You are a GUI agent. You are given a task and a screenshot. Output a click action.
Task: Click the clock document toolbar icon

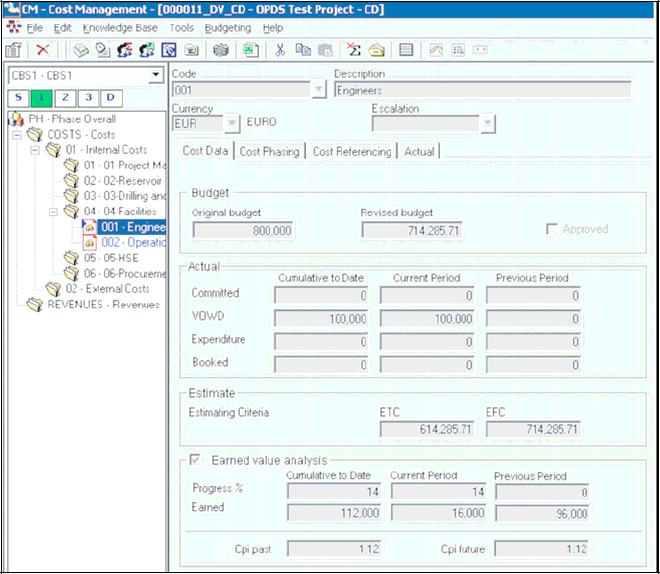click(102, 50)
